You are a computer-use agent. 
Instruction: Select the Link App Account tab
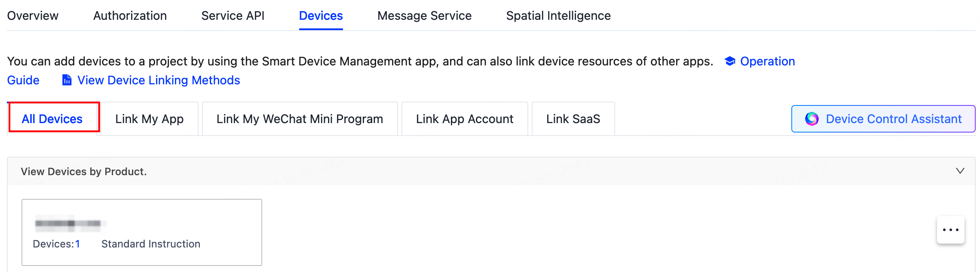pos(464,119)
